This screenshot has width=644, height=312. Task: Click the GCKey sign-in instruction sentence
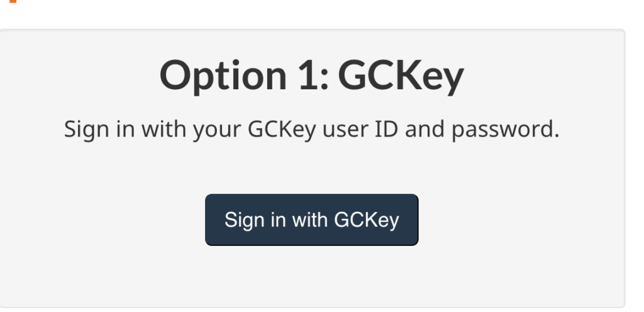(x=312, y=130)
